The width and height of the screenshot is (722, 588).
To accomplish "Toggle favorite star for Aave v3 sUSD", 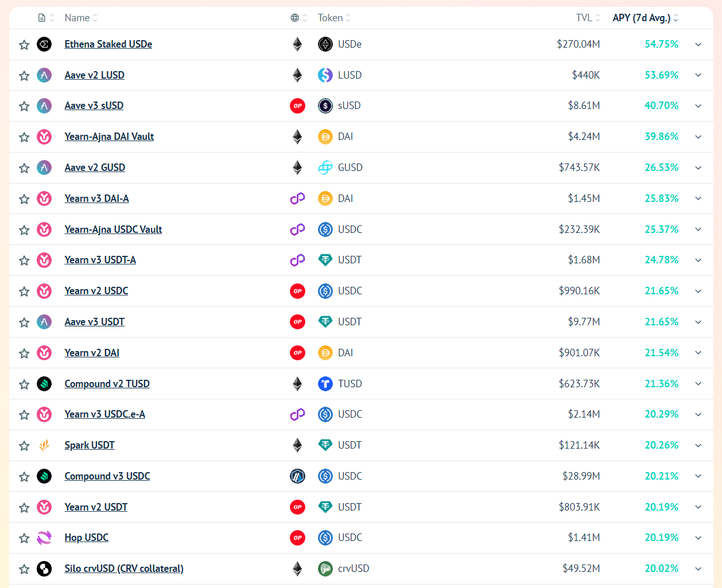I will pos(24,106).
